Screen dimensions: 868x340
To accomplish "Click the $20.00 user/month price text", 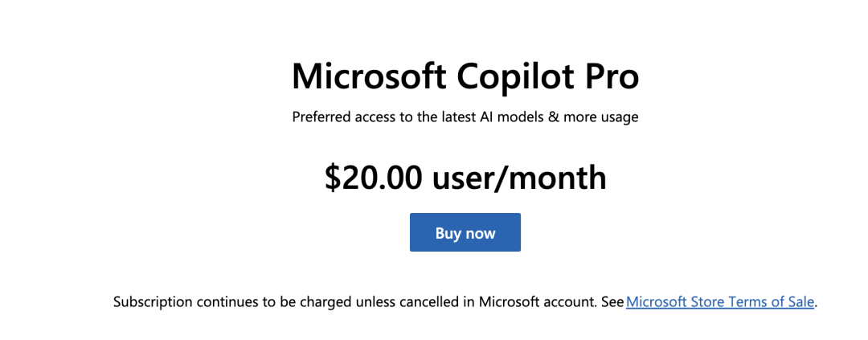I will coord(465,178).
